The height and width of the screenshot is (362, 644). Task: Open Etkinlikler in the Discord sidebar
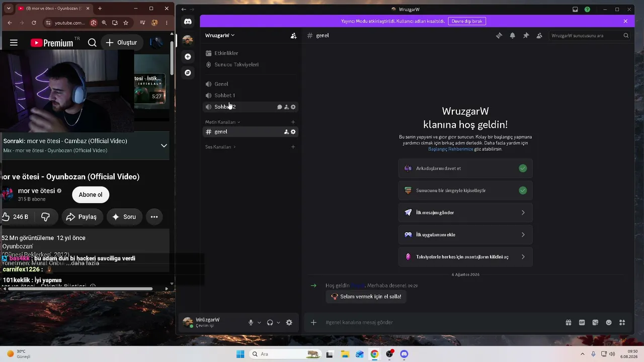point(250,53)
